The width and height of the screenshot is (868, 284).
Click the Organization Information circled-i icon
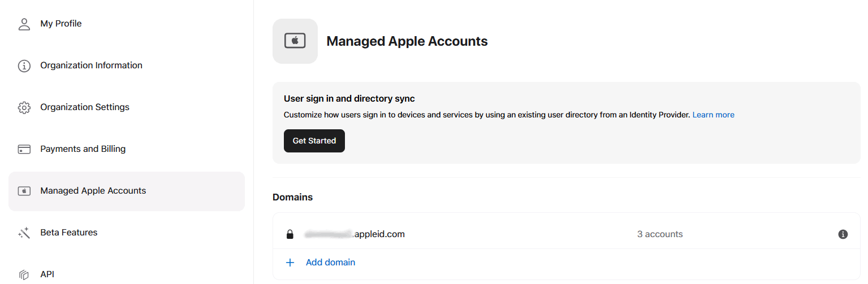(24, 65)
